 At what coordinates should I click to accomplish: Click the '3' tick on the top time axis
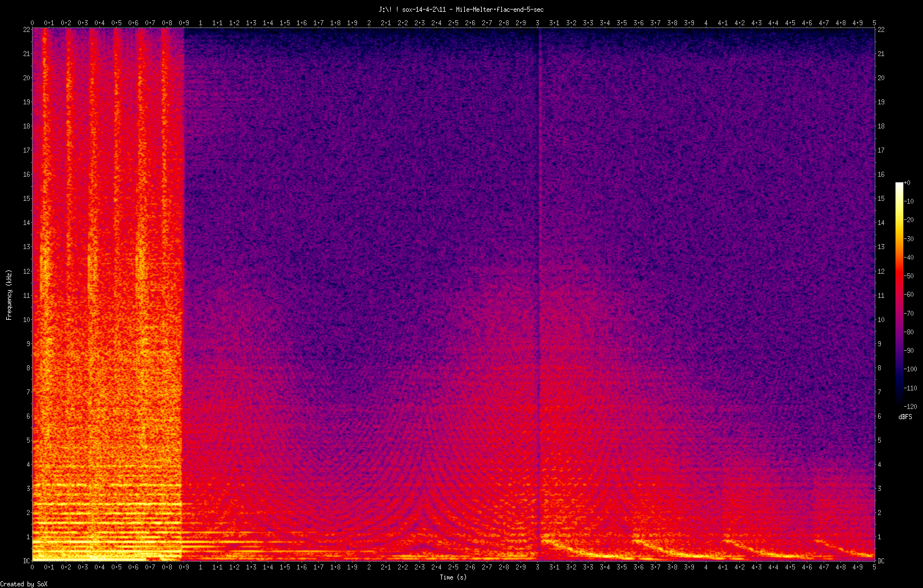pyautogui.click(x=537, y=23)
